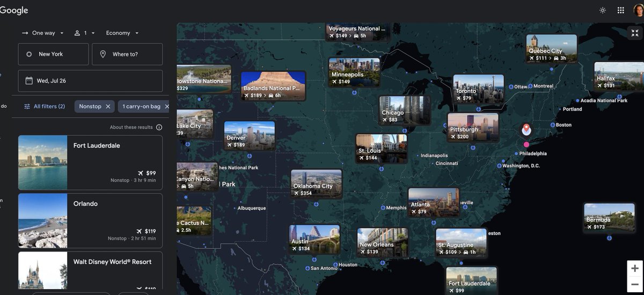644x295 pixels.
Task: Select the Toronto $79 map card
Action: pos(479,89)
